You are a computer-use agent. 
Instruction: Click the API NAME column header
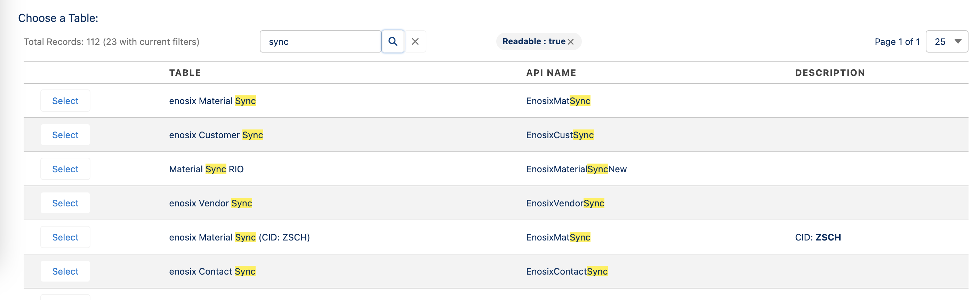[x=551, y=73]
